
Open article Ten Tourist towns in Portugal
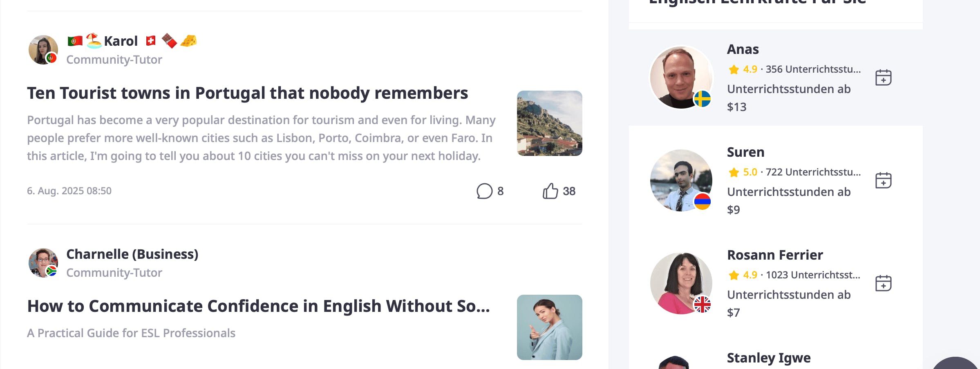pos(248,93)
